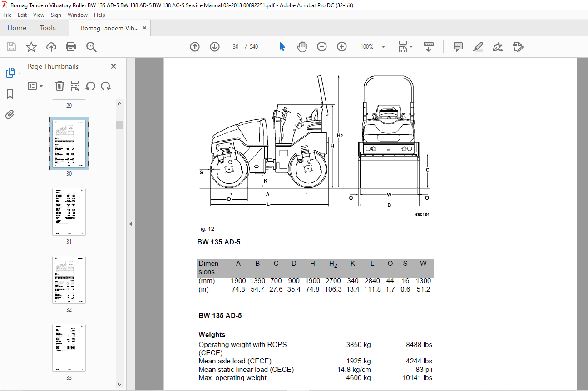Click the '2840' L dimension value
588x391 pixels.
(372, 281)
